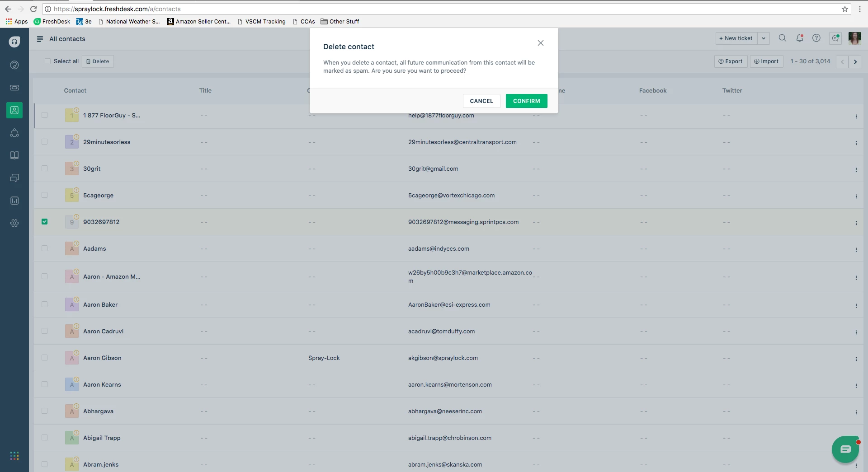The width and height of the screenshot is (868, 472).
Task: Open the Aaron Kearns contact
Action: (x=102, y=384)
